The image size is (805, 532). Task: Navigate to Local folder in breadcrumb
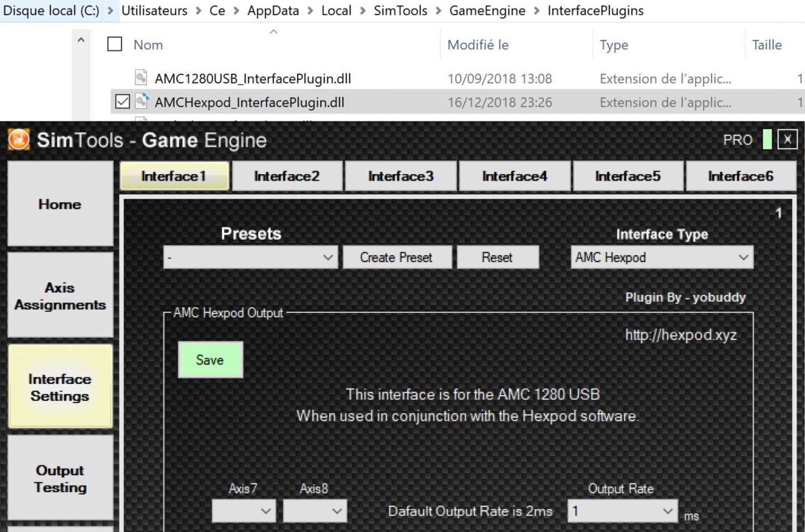337,11
